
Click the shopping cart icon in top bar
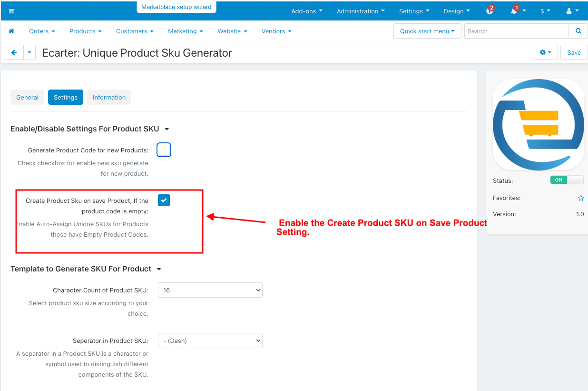(x=11, y=11)
